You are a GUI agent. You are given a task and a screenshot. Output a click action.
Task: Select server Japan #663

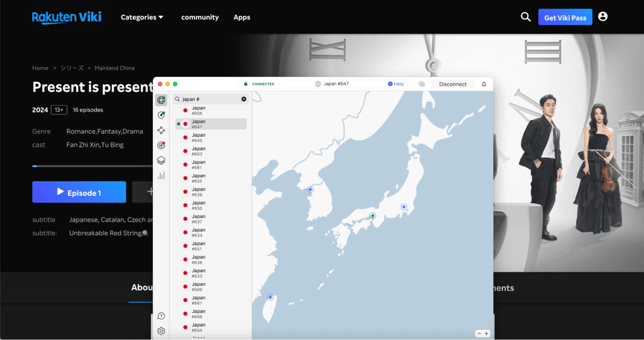211,151
